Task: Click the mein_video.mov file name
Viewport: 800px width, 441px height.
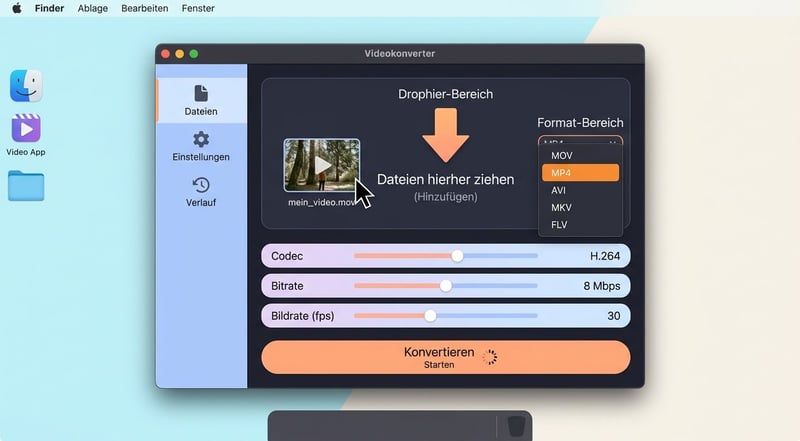Action: point(322,203)
